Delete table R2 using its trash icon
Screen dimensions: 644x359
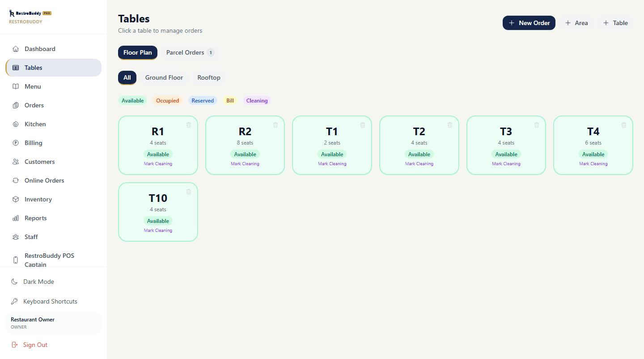[x=275, y=125]
